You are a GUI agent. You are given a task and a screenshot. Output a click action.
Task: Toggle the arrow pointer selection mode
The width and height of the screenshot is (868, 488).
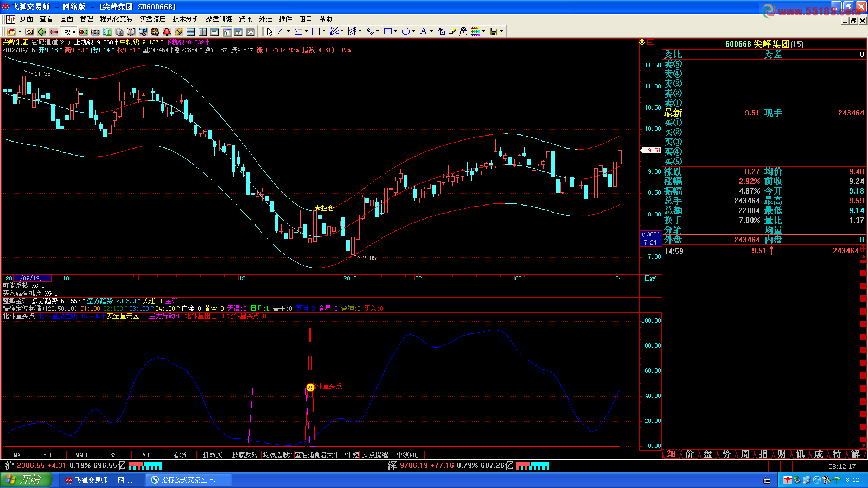(270, 31)
